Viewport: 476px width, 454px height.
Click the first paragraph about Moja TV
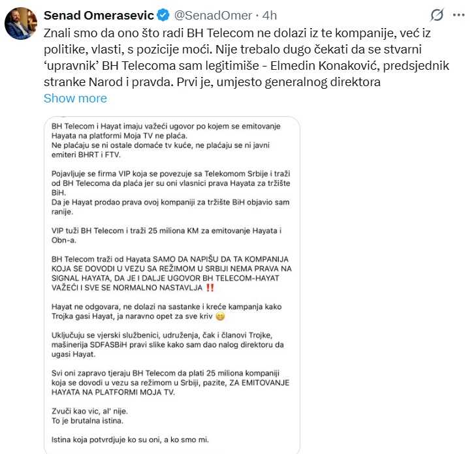click(166, 140)
